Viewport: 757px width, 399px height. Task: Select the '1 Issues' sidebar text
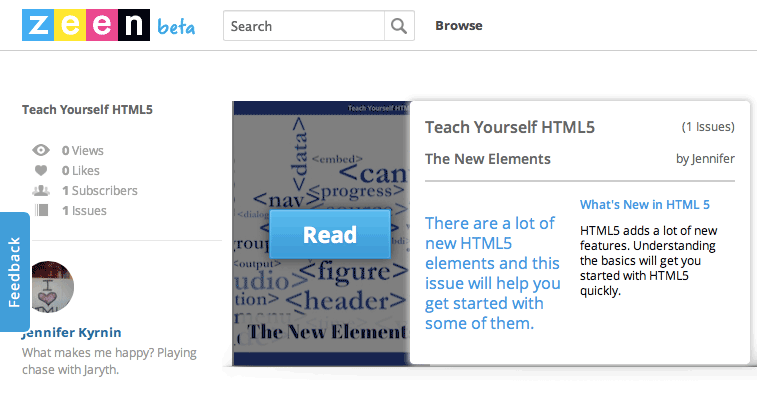(x=84, y=211)
